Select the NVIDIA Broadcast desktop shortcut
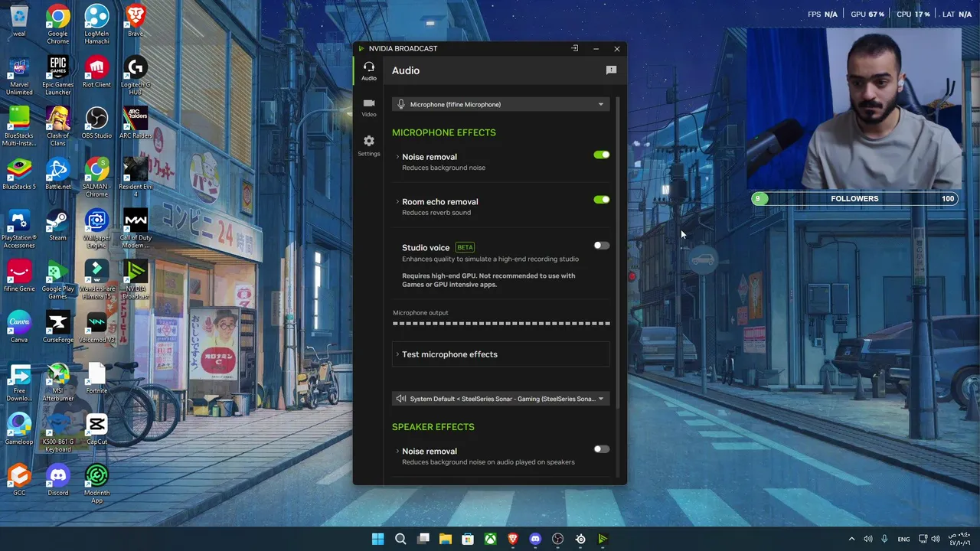The width and height of the screenshot is (980, 551). point(136,280)
